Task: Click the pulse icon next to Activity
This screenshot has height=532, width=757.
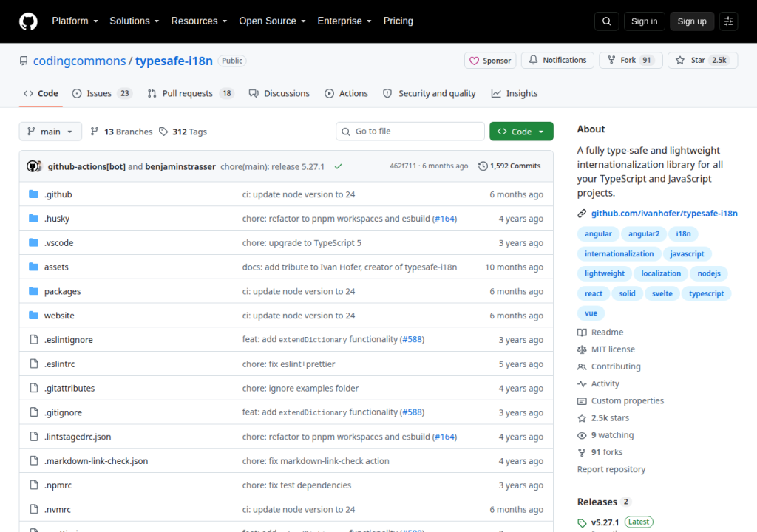Action: click(x=582, y=383)
